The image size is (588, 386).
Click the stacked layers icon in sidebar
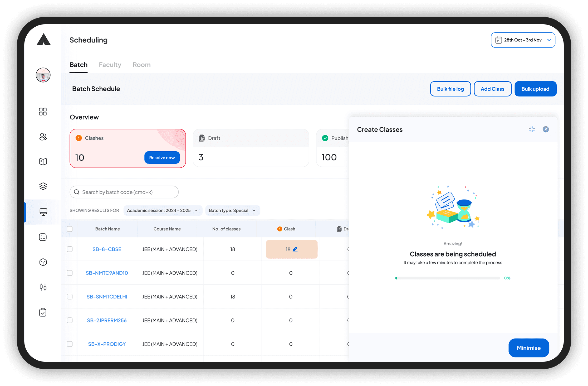tap(43, 186)
